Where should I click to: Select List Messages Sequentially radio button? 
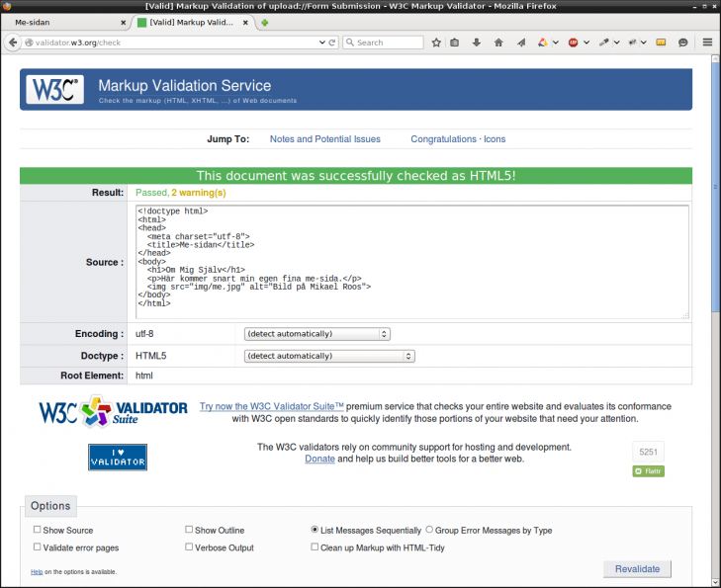click(x=315, y=530)
